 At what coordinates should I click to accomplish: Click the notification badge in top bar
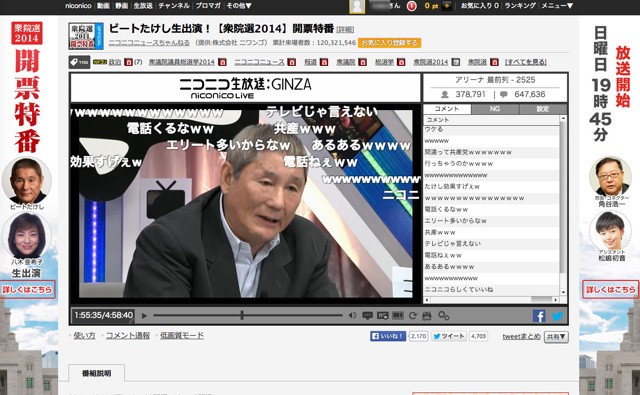pyautogui.click(x=411, y=6)
